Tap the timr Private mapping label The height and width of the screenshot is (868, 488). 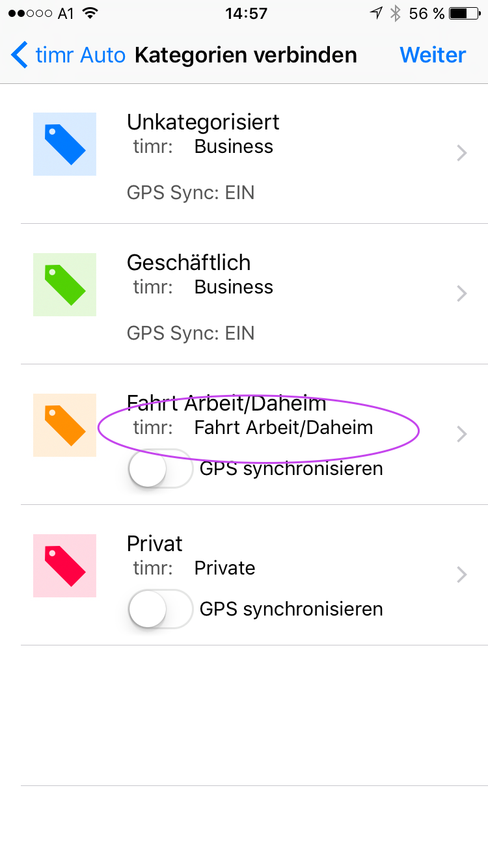tap(224, 568)
